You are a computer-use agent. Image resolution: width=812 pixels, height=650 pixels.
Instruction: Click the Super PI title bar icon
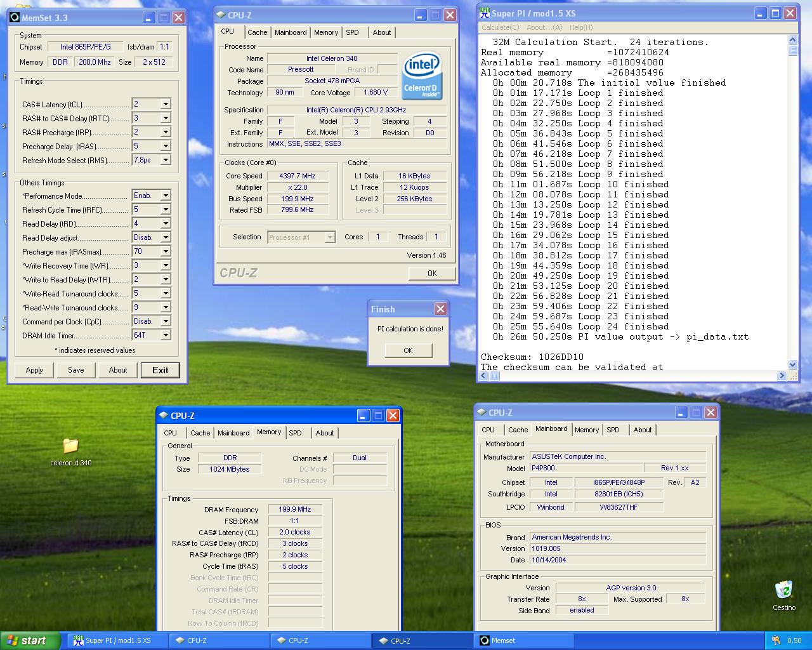485,13
